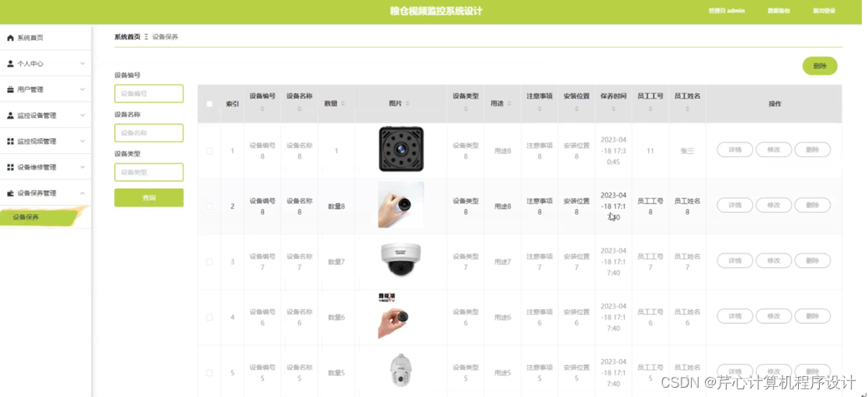Click the grid icon beside 设备维修管理
This screenshot has height=397, width=868.
coord(10,167)
